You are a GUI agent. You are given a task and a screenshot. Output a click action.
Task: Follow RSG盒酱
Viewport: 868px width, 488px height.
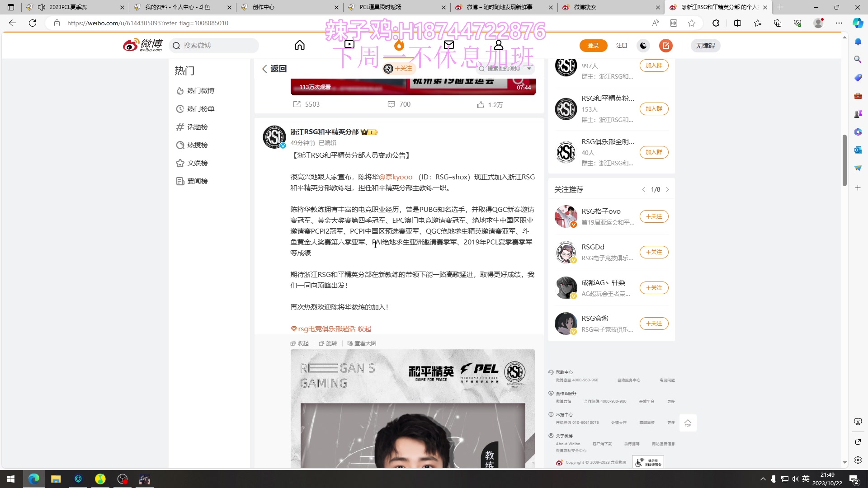click(654, 324)
